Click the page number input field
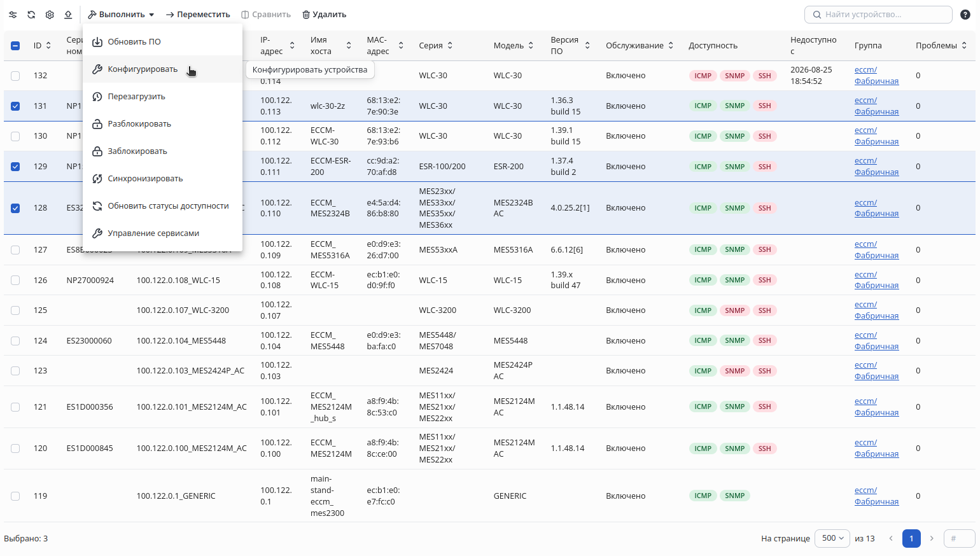The height and width of the screenshot is (556, 980). 959,538
